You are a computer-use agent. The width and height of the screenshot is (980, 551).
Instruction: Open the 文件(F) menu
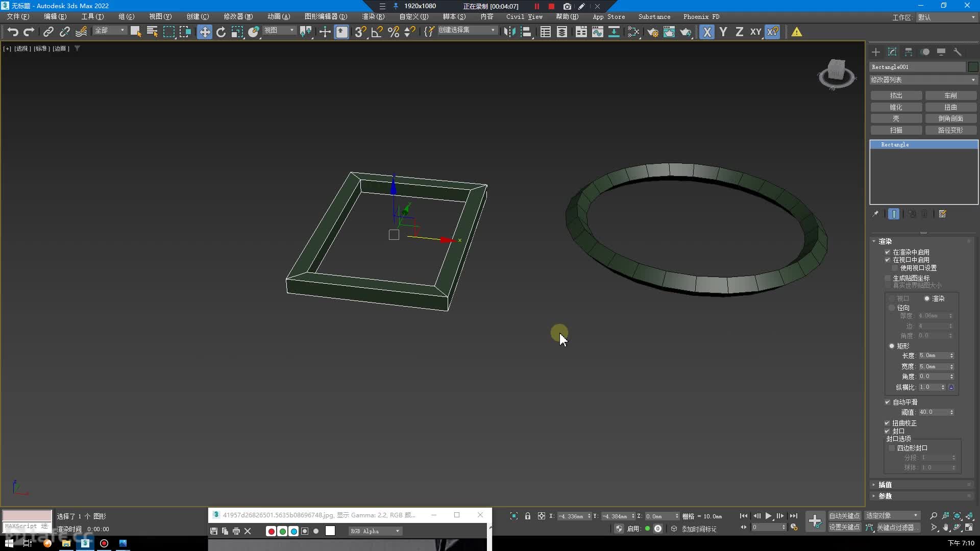click(x=18, y=17)
